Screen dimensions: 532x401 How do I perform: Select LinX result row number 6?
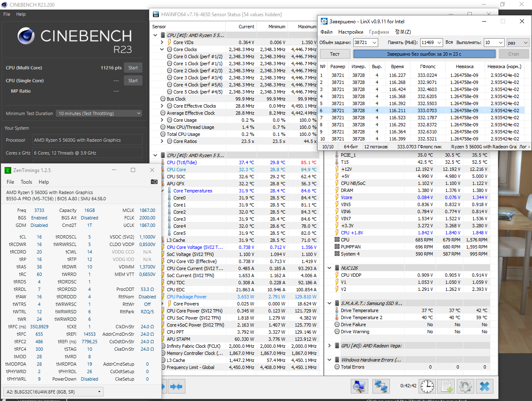(422, 111)
